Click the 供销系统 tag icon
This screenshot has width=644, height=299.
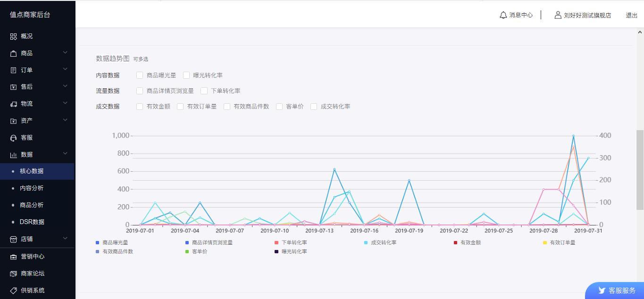(13, 291)
